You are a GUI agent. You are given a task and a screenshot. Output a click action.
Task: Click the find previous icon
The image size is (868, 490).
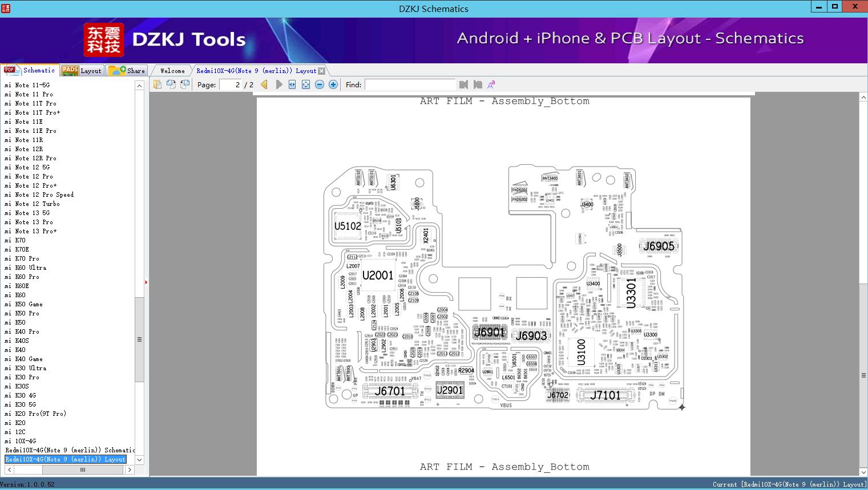[x=463, y=84]
